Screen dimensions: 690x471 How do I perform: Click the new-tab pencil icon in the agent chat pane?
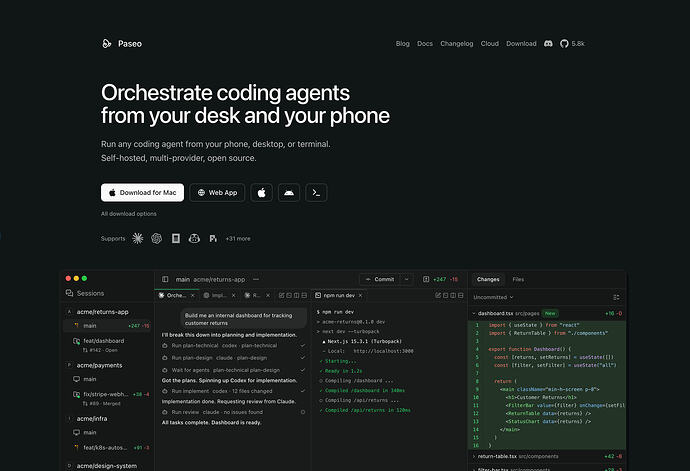pos(282,295)
